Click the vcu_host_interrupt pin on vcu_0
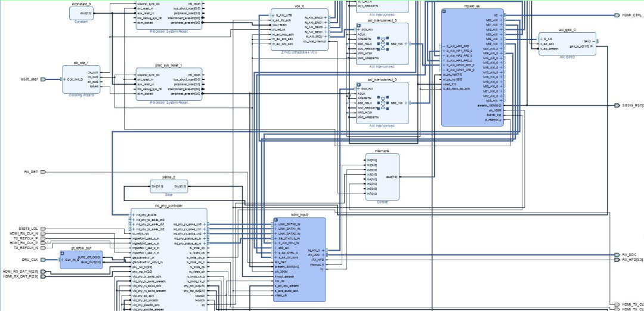The width and height of the screenshot is (644, 311). tap(315, 41)
